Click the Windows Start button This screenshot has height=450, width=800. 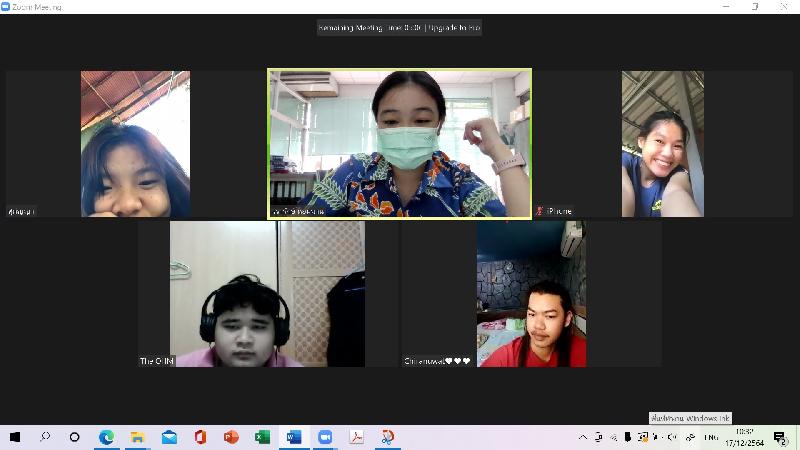point(15,437)
